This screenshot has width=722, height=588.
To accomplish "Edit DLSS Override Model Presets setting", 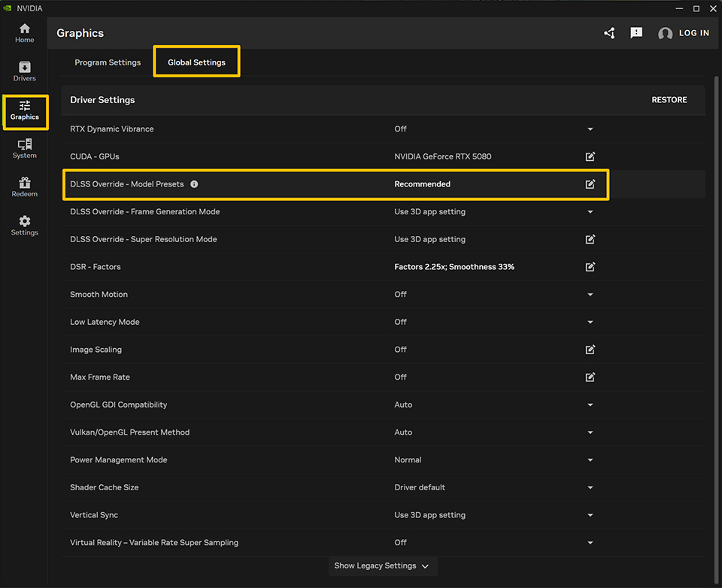I will [x=590, y=184].
